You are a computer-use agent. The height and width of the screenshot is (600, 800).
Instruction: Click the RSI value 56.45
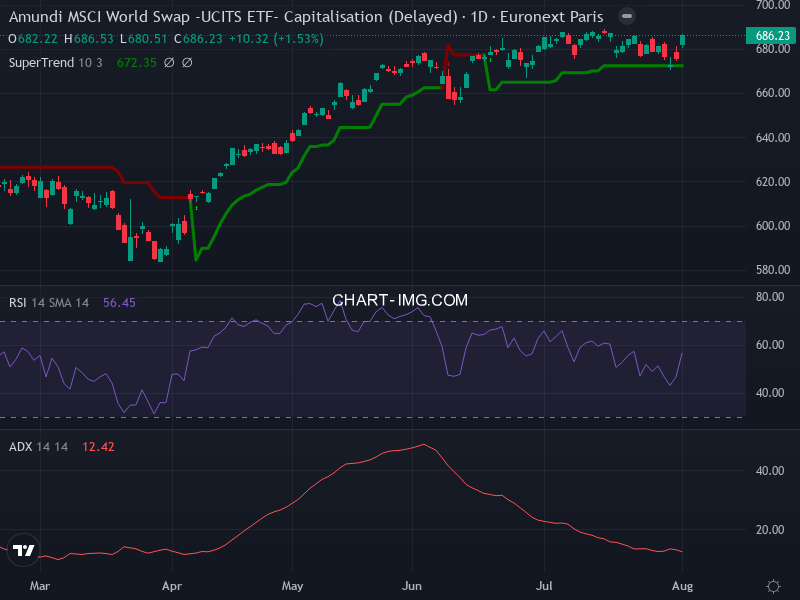pyautogui.click(x=119, y=303)
